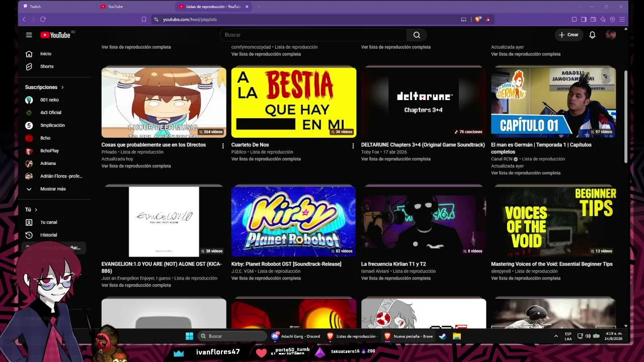This screenshot has width=644, height=362.
Task: Open the Cosas que probablemente use playlist thumbnail
Action: click(164, 103)
